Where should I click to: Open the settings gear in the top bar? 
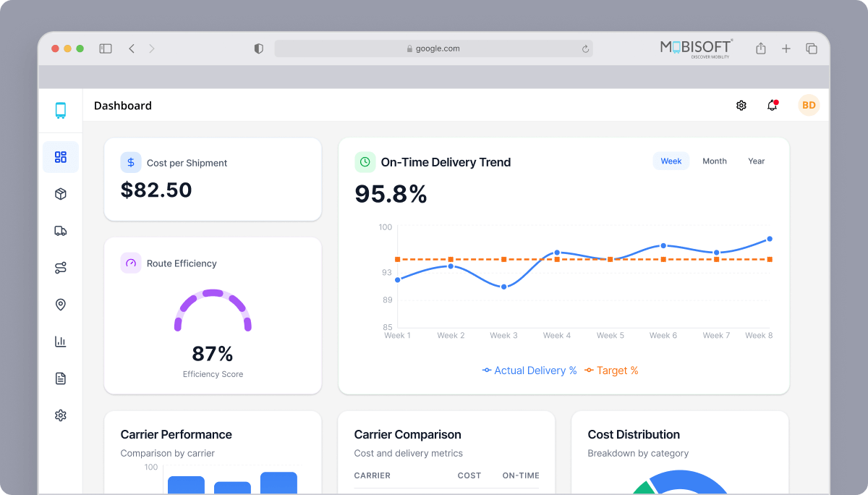741,105
